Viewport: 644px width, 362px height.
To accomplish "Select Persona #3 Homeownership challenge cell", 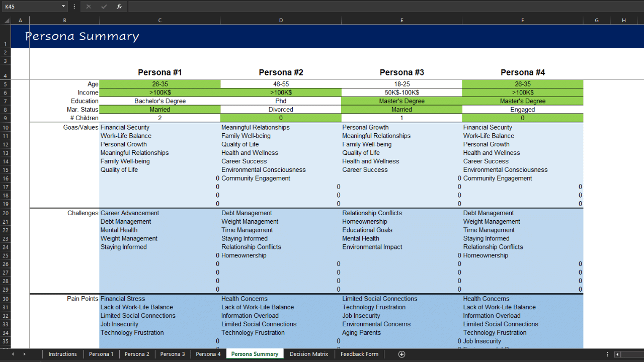I will click(x=401, y=222).
